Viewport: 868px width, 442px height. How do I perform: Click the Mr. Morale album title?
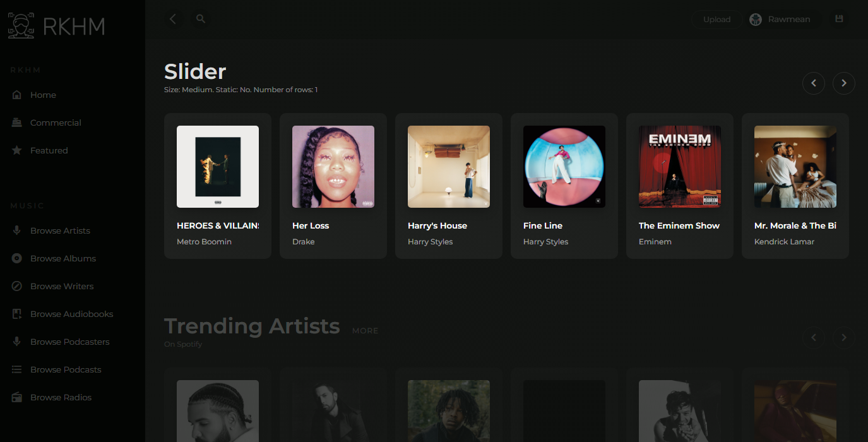pos(795,225)
